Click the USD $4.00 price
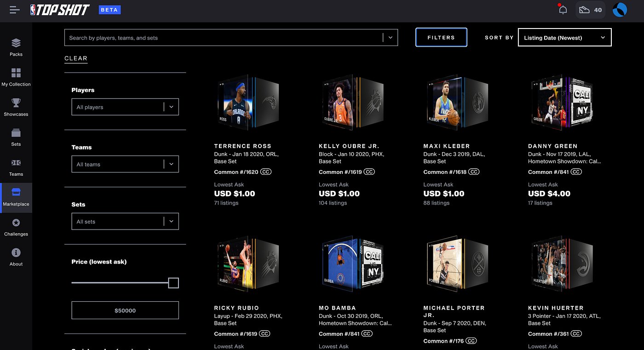The image size is (644, 350). click(x=549, y=194)
